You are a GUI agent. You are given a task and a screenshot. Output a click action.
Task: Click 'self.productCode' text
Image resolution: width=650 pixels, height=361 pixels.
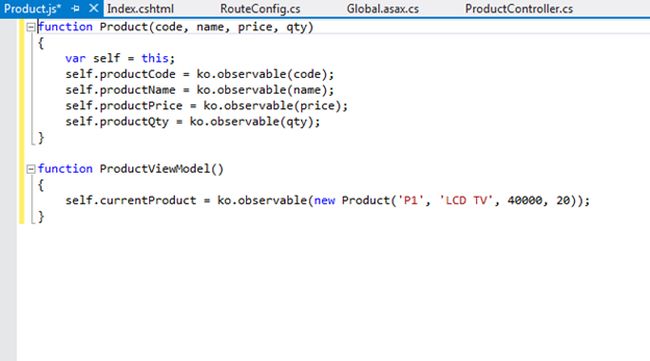(x=120, y=74)
